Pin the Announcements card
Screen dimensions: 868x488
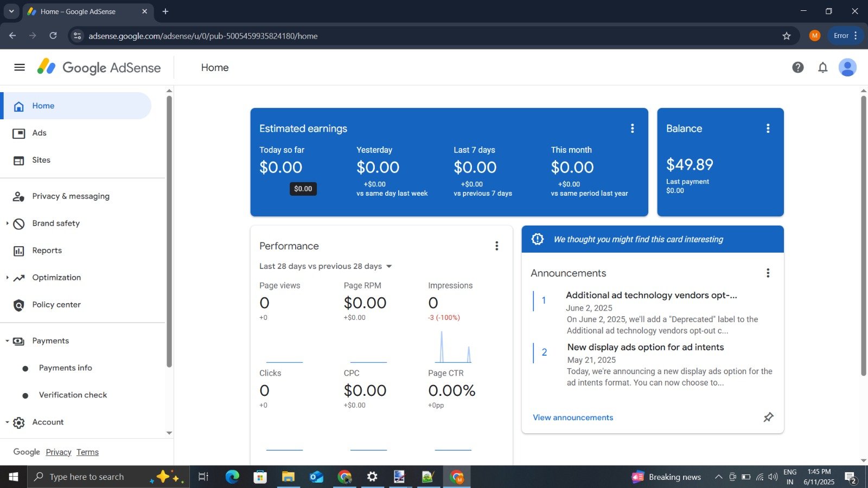[x=768, y=417]
